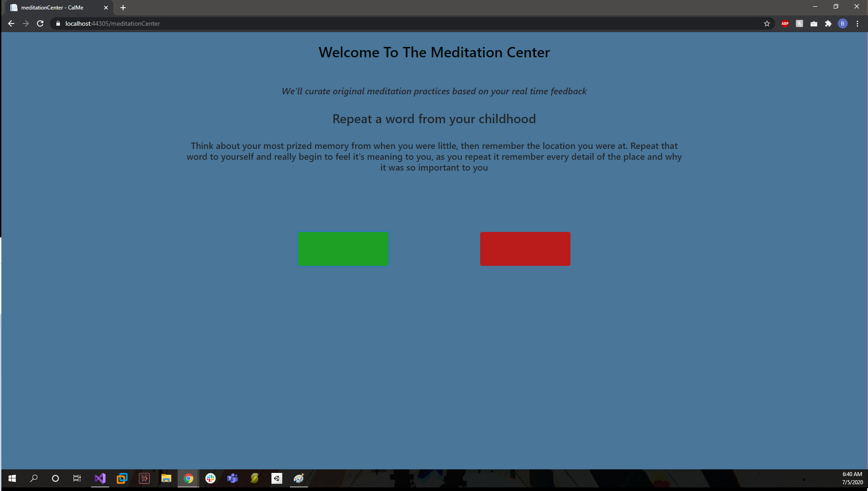Open a new browser tab
868x491 pixels.
click(x=123, y=8)
